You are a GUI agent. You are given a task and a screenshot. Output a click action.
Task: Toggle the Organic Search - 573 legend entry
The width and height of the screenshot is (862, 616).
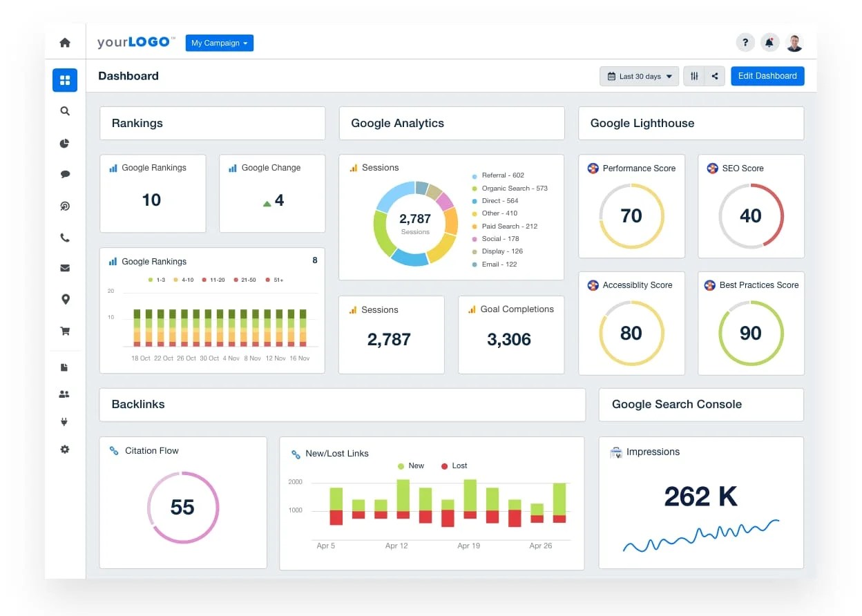[x=510, y=189]
